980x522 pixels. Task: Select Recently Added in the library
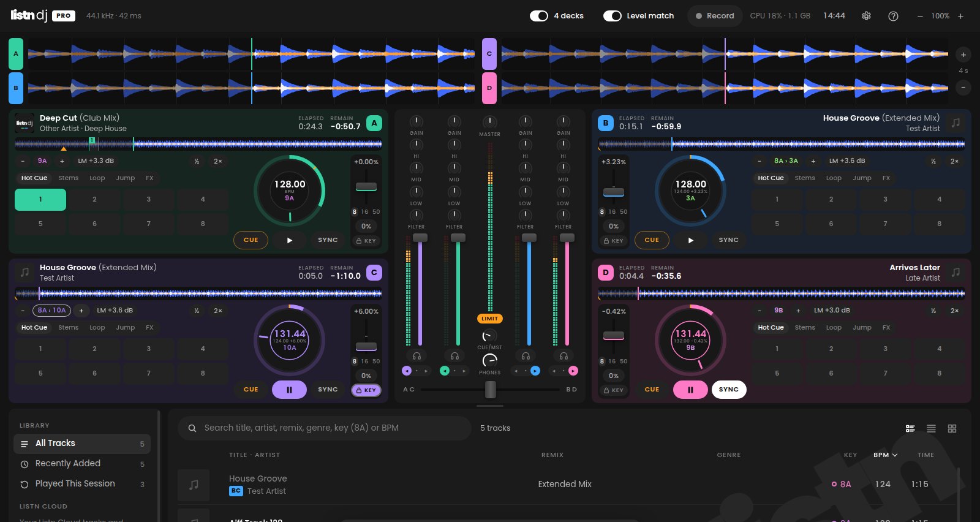[82, 464]
